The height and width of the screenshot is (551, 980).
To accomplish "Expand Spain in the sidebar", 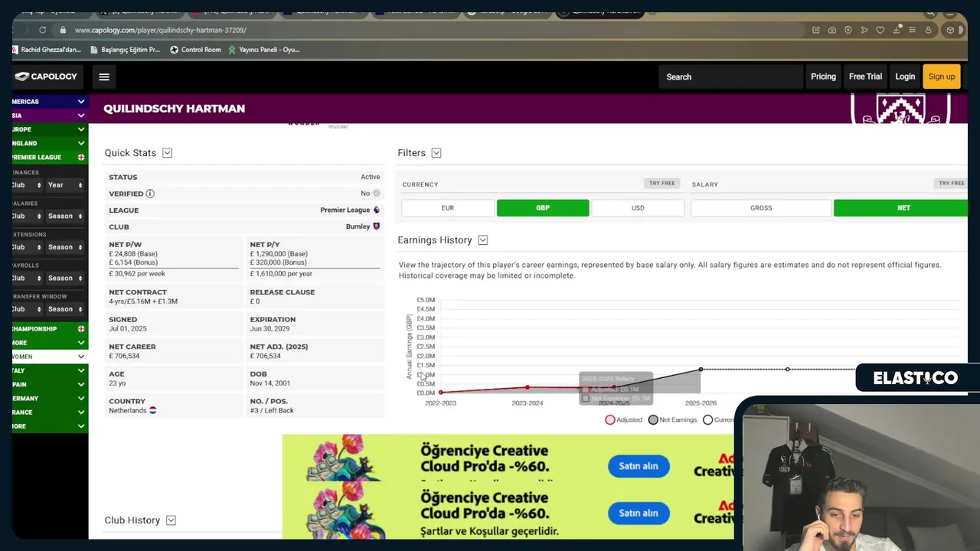I will coord(50,384).
